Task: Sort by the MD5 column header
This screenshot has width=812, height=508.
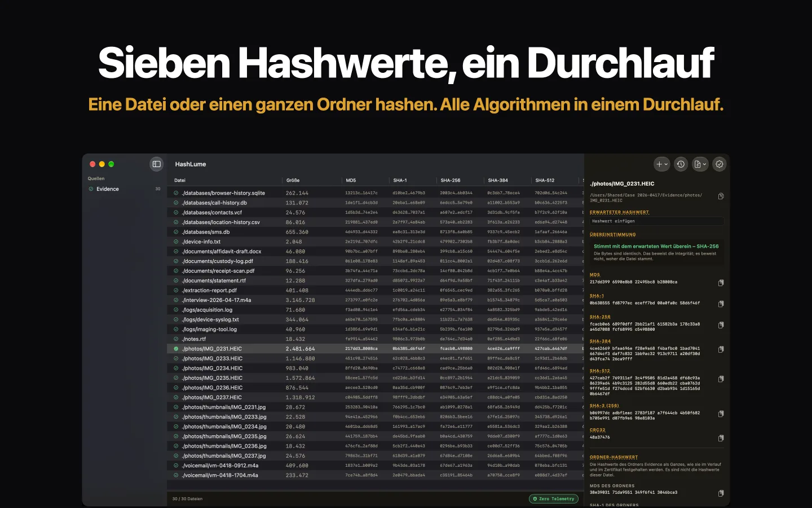Action: point(351,181)
